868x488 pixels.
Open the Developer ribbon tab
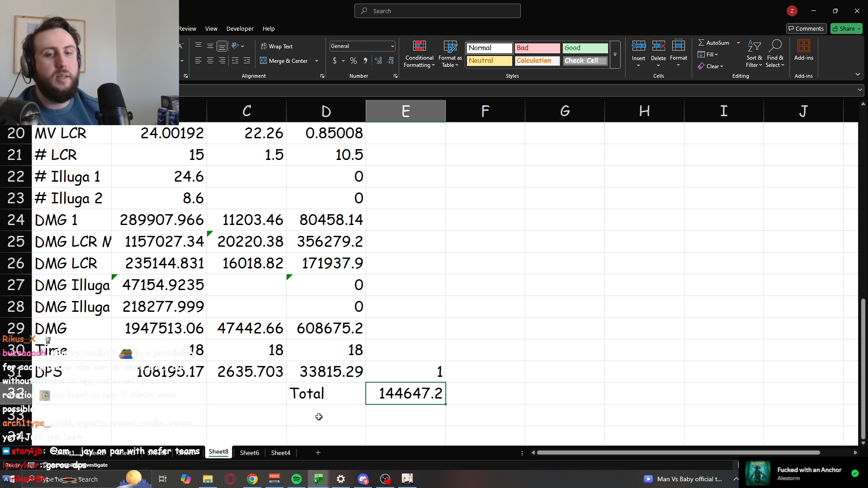pyautogui.click(x=240, y=28)
